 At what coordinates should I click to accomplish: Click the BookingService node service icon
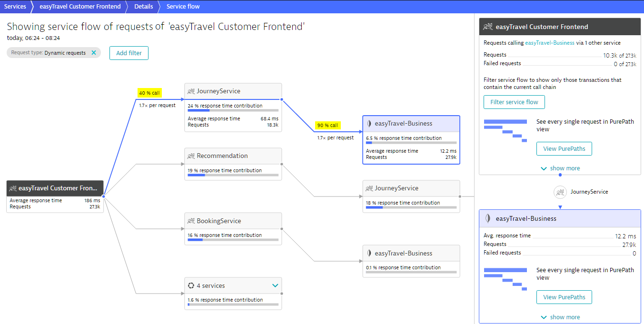click(x=191, y=221)
